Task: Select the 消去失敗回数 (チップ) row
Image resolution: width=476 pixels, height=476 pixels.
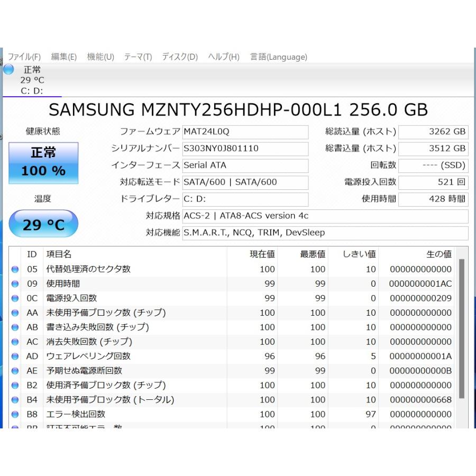Action: 232,342
